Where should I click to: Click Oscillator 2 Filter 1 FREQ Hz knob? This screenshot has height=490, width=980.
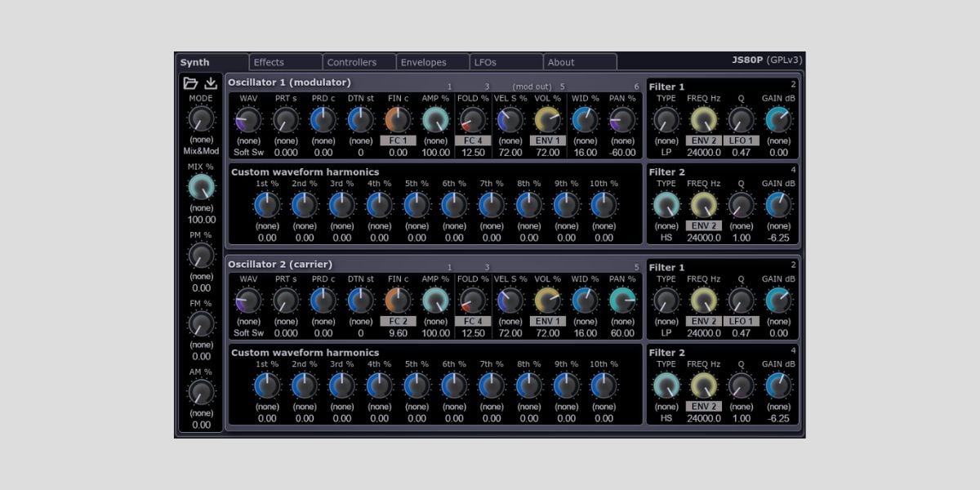click(x=704, y=301)
